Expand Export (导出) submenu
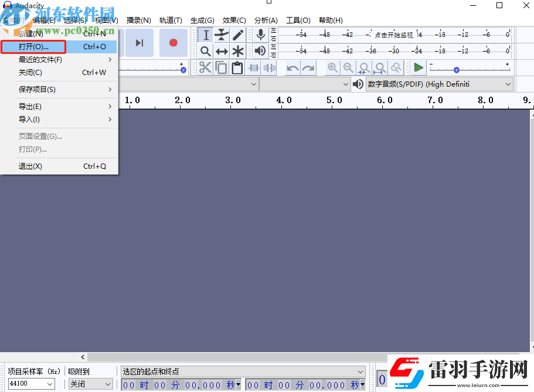 [59, 107]
